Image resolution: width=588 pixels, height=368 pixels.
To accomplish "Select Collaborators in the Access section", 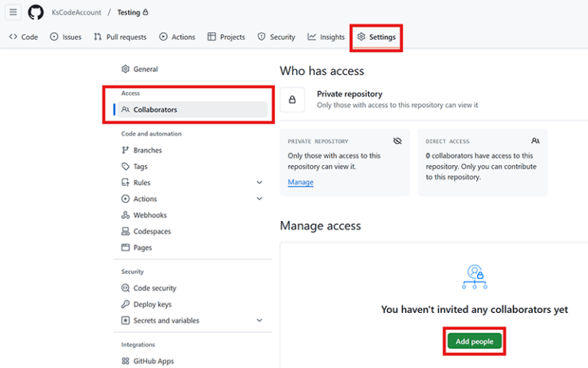I will point(192,110).
